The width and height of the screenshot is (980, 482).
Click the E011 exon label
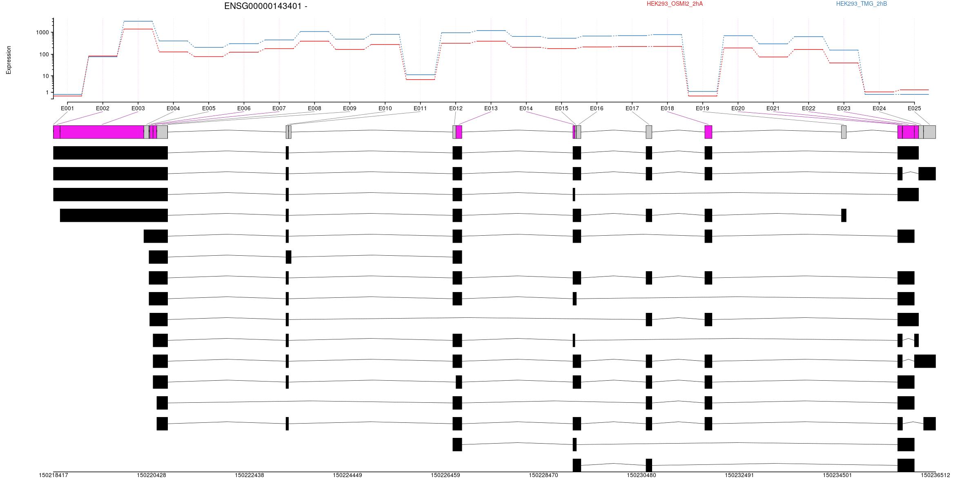[x=420, y=109]
